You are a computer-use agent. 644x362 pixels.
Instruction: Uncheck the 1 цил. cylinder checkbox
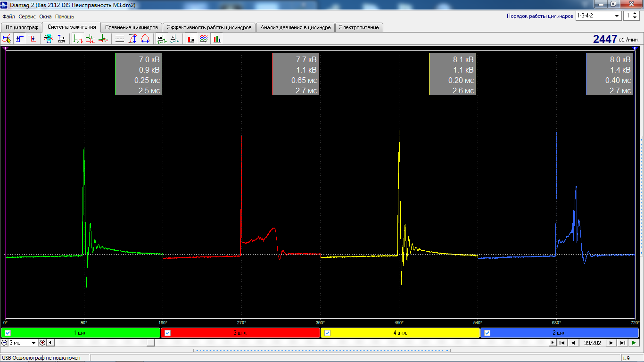(8, 333)
